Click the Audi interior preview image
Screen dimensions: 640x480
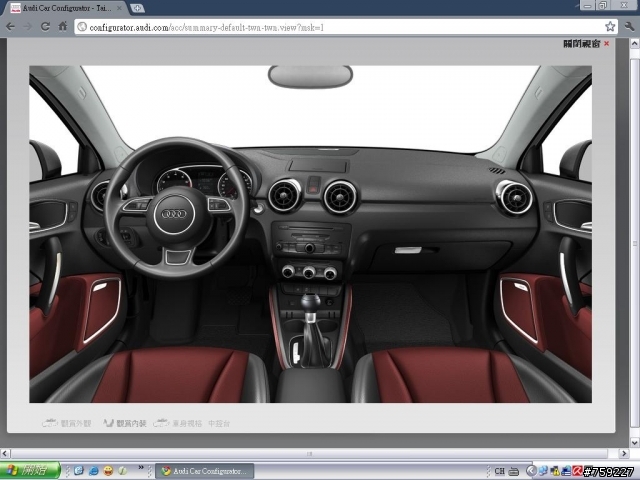click(310, 234)
